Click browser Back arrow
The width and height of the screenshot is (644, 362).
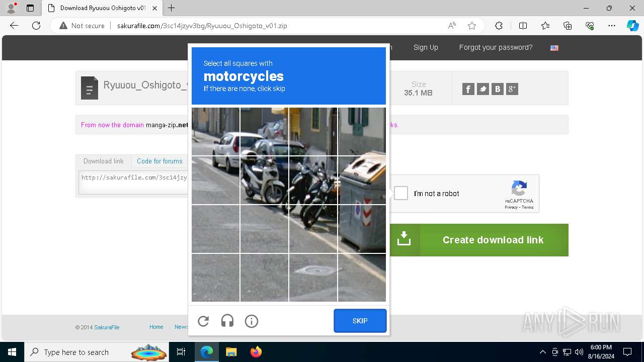coord(14,26)
